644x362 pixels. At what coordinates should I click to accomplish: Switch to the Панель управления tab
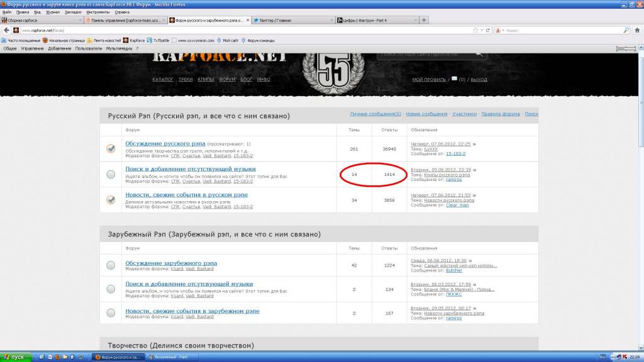125,19
